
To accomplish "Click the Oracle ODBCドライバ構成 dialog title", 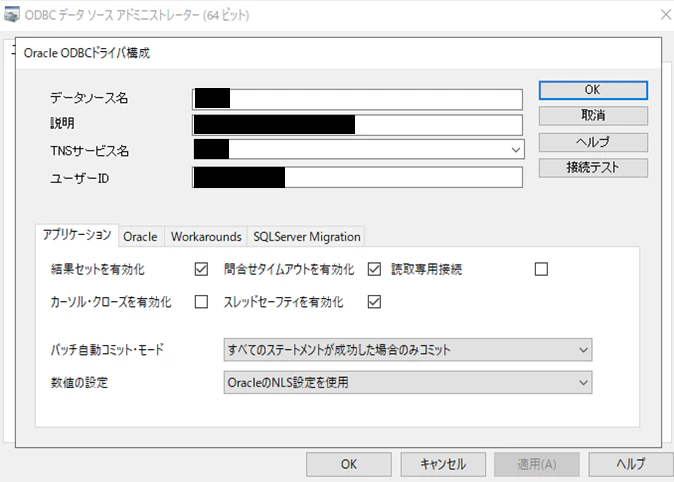I will [x=87, y=53].
